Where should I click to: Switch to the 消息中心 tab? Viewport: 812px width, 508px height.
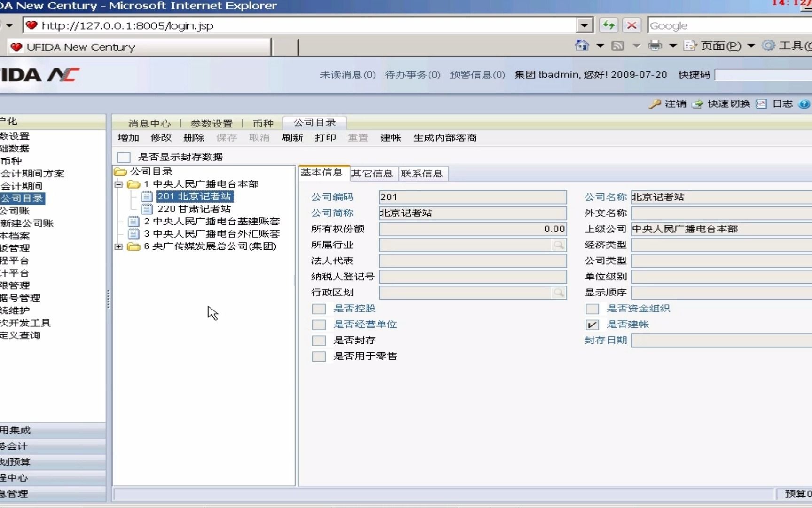point(149,124)
